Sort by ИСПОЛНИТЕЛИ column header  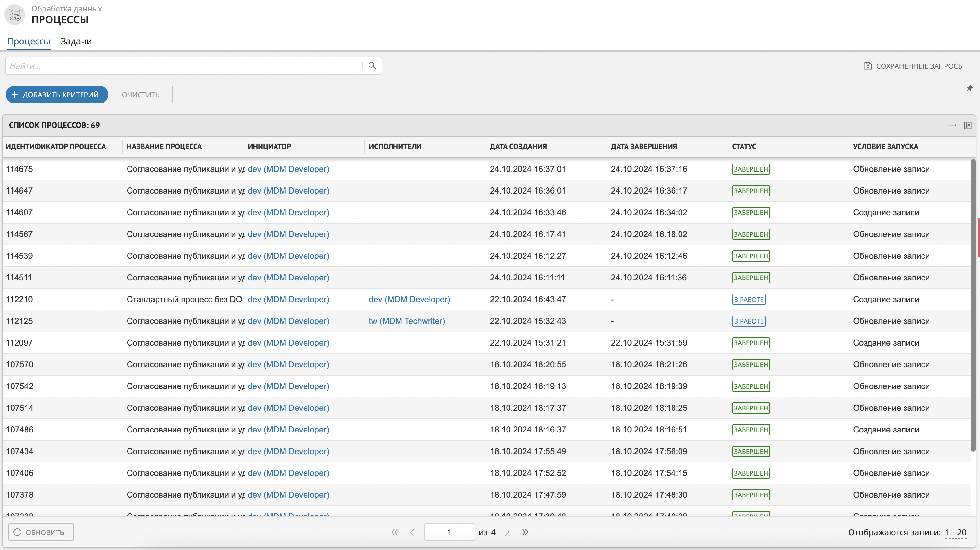tap(395, 147)
